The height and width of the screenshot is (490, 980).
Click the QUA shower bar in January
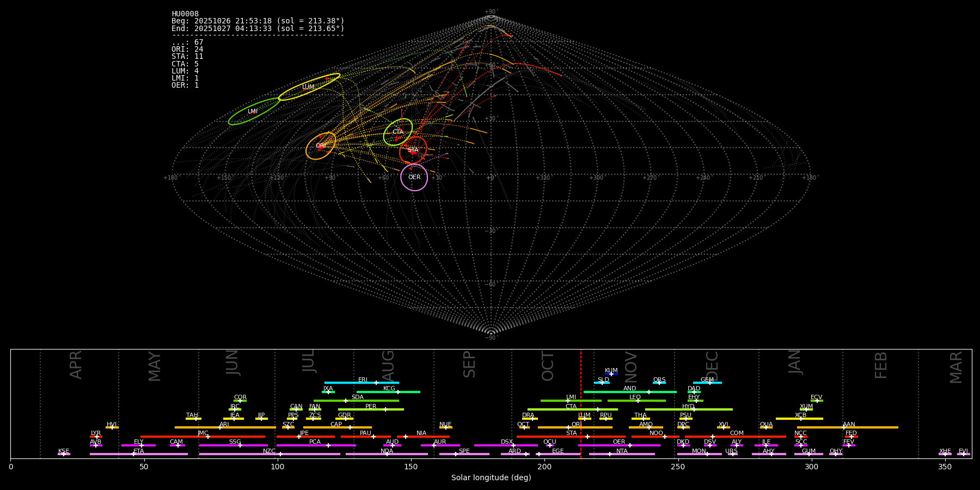point(766,427)
